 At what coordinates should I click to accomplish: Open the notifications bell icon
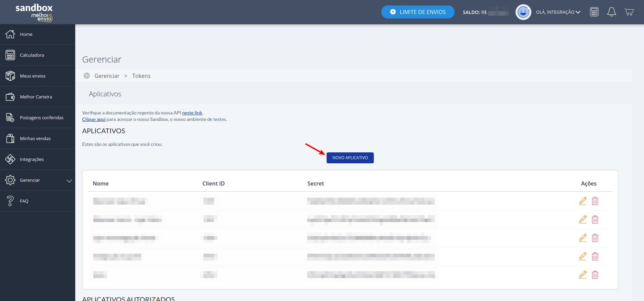tap(612, 12)
